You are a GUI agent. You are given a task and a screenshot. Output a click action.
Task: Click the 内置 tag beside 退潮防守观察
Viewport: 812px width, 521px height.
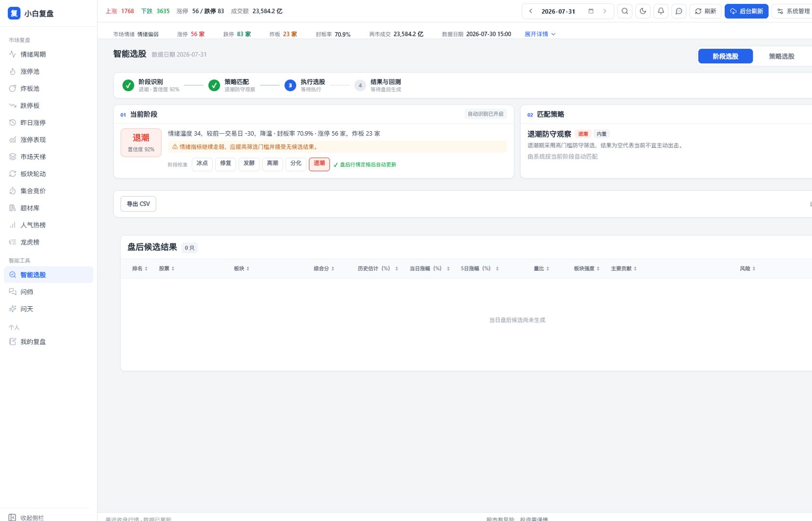[x=602, y=134]
